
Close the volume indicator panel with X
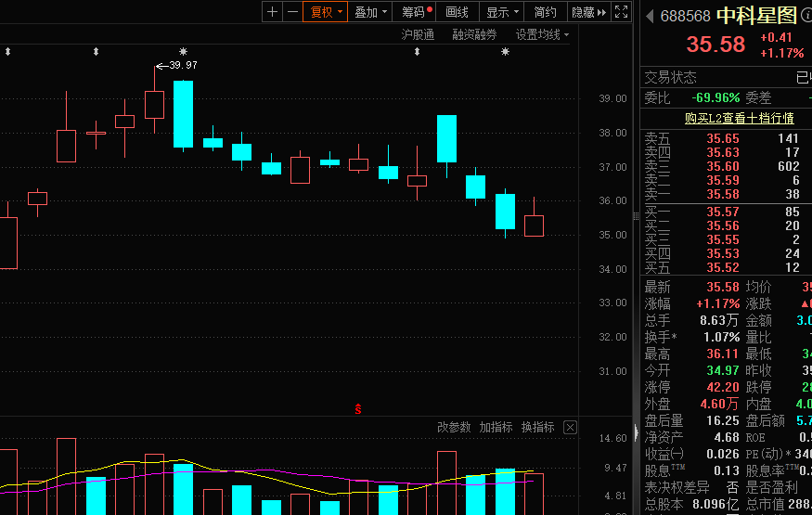pyautogui.click(x=570, y=428)
